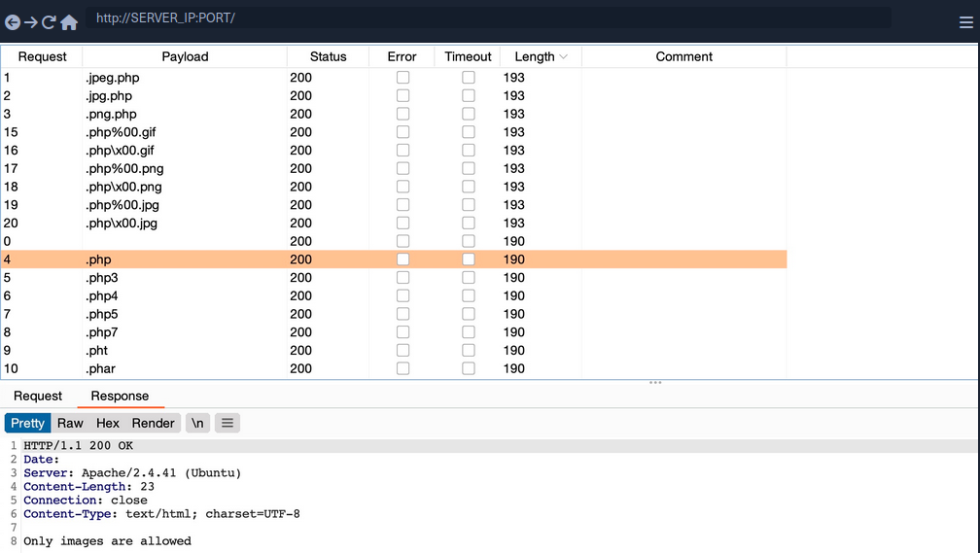
Task: Select the Response tab
Action: [120, 397]
